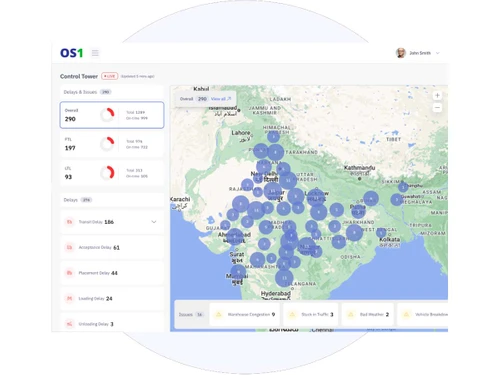Expand the Transit Delay chevron

point(154,222)
